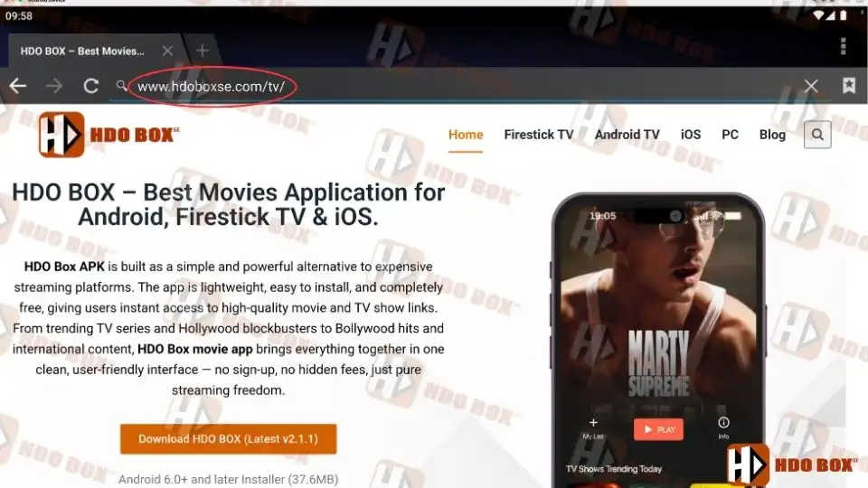Tap the My List plus icon on phone mockup
This screenshot has width=868, height=488.
(x=593, y=423)
